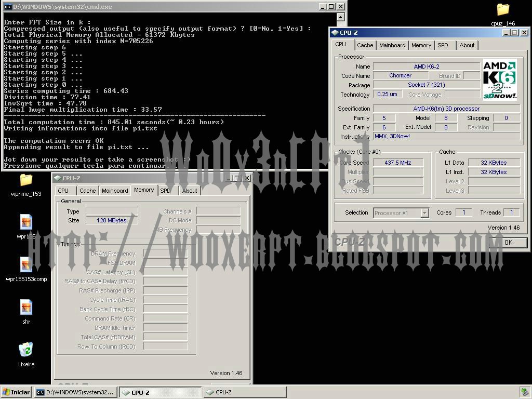Click the MMX, 3DNow! instructions field
532x399 pixels.
pyautogui.click(x=446, y=137)
